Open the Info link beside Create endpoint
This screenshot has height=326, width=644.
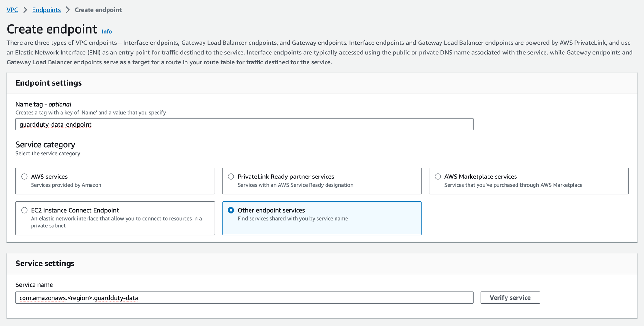pos(107,31)
